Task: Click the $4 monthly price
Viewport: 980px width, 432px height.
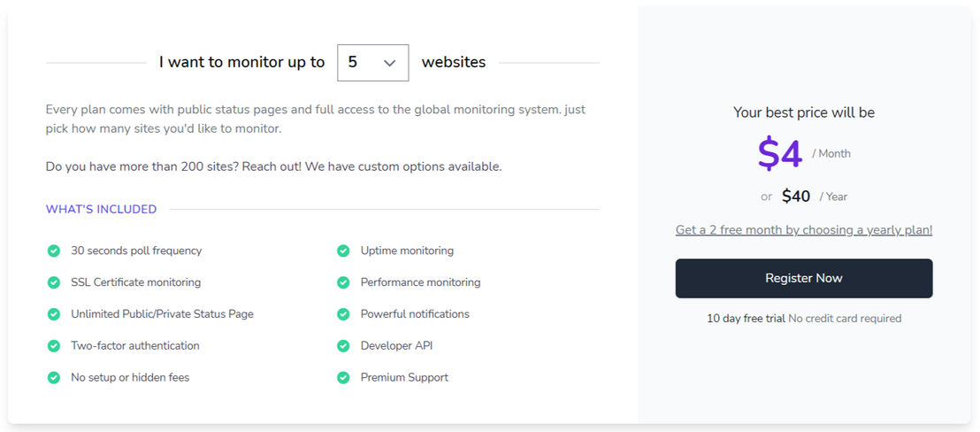Action: pyautogui.click(x=780, y=153)
